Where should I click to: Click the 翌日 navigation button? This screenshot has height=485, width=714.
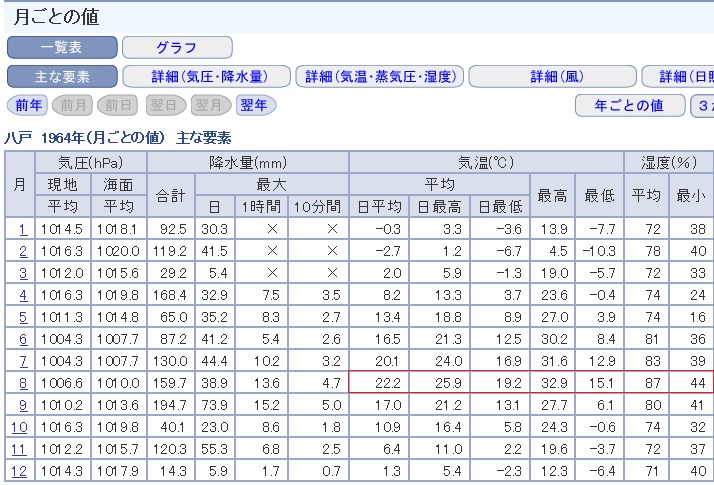point(164,105)
